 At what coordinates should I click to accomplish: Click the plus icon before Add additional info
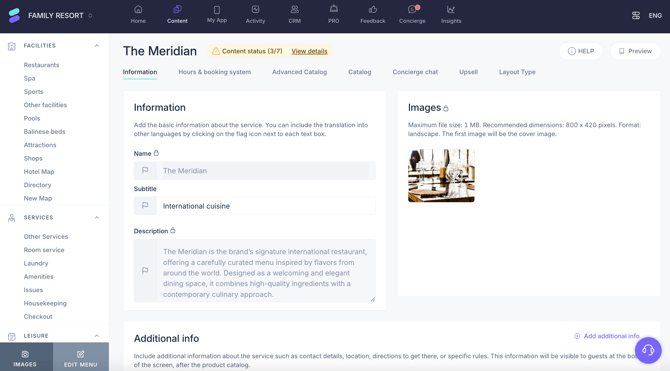[577, 336]
